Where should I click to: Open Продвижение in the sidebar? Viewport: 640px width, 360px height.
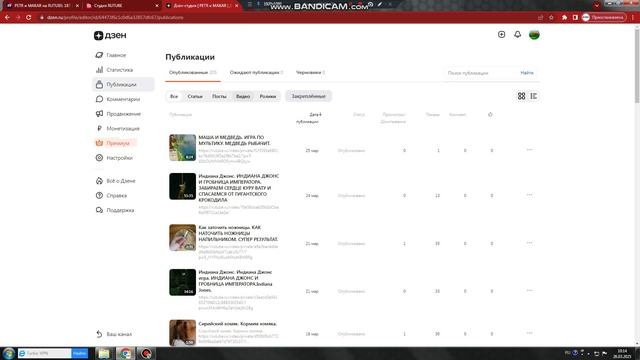pos(118,114)
